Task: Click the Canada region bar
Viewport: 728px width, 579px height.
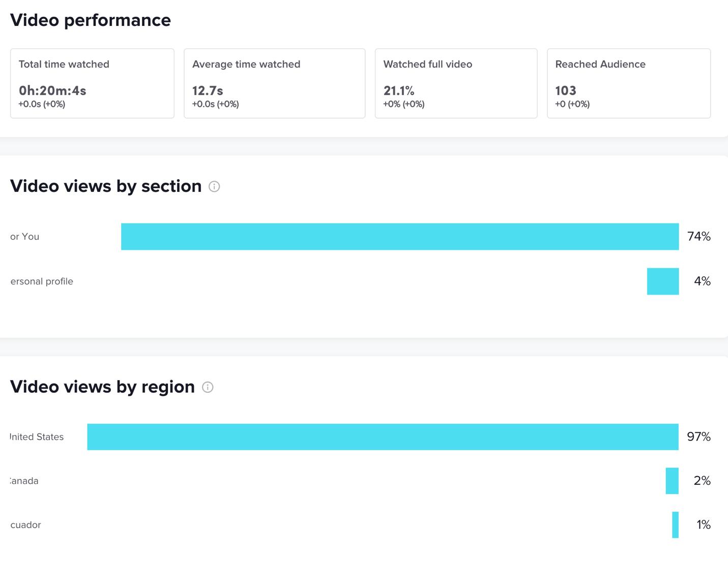Action: pyautogui.click(x=672, y=481)
